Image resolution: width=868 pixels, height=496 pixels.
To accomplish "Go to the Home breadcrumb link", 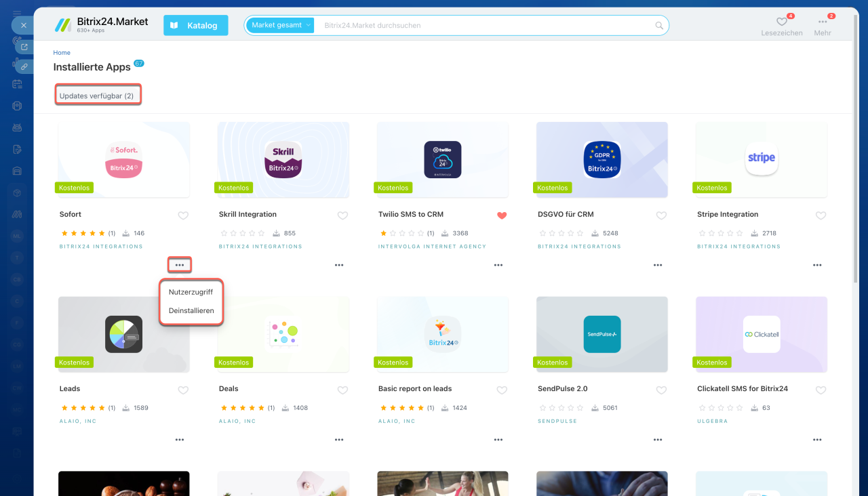I will (x=62, y=53).
